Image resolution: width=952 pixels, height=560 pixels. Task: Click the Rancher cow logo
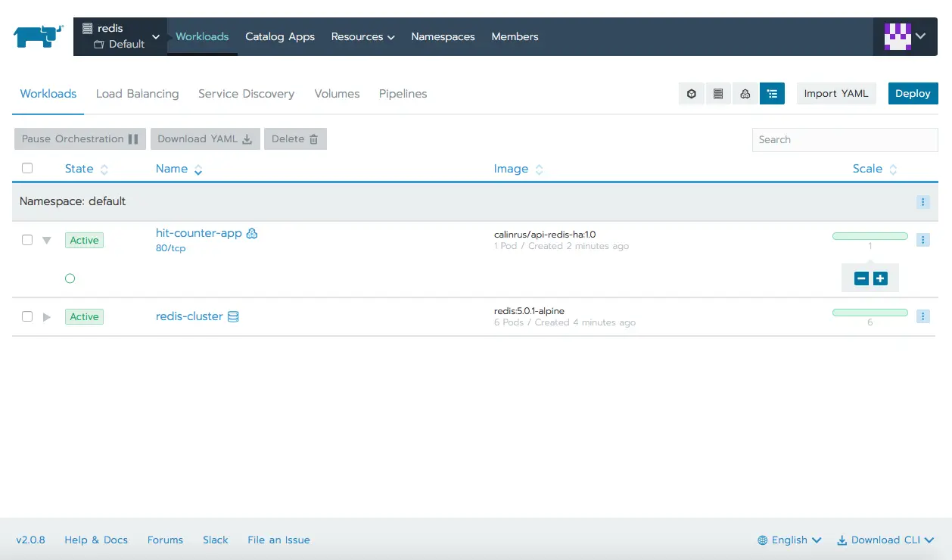38,36
